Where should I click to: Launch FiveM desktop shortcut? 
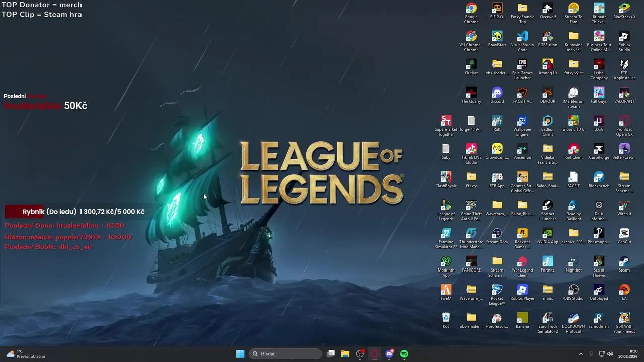click(446, 293)
